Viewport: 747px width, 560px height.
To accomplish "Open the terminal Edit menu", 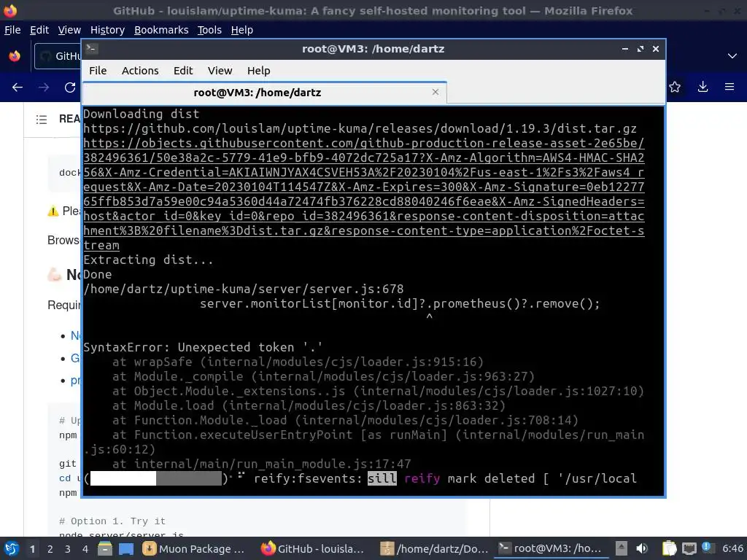I will (x=183, y=71).
